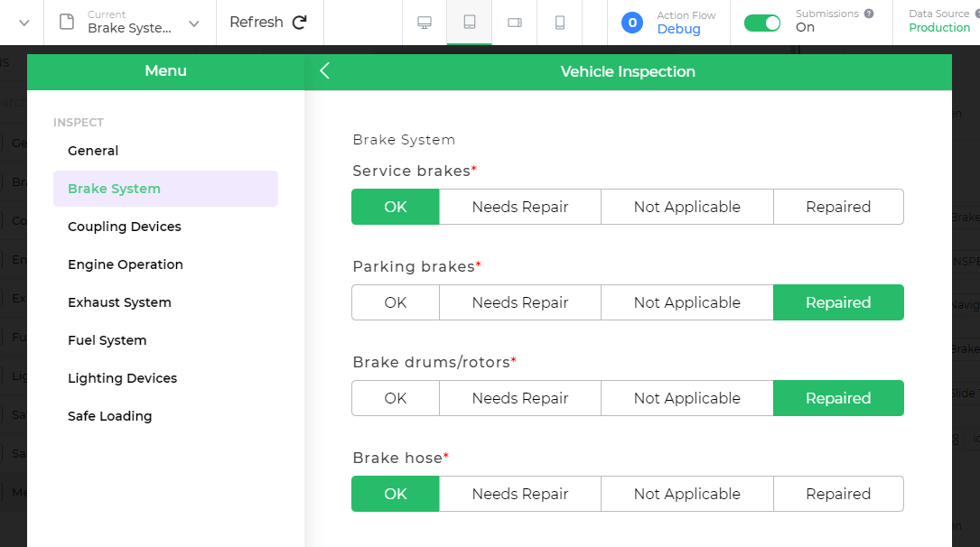Image resolution: width=980 pixels, height=547 pixels.
Task: Expand the far-left chevron dropdown in the top bar
Action: coord(23,23)
